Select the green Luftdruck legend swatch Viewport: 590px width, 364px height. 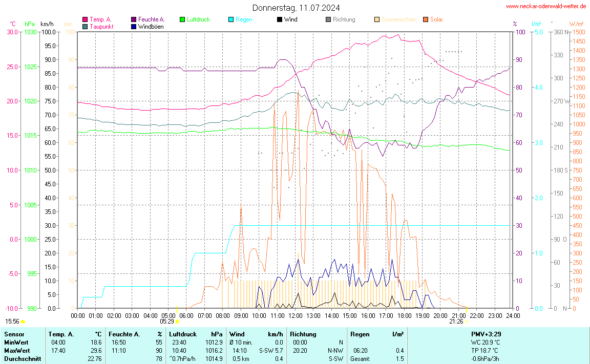(x=182, y=19)
